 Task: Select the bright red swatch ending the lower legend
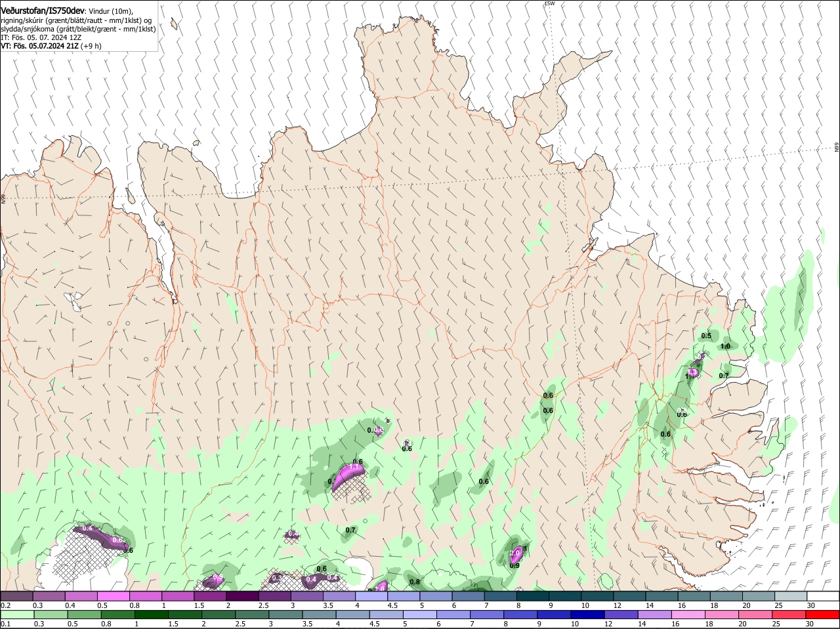click(x=823, y=615)
